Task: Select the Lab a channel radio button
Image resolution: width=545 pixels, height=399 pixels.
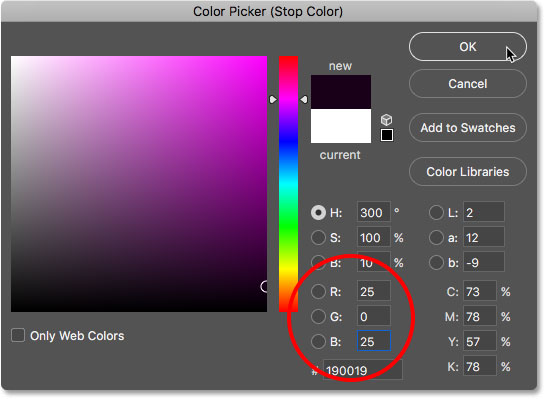Action: [x=436, y=237]
